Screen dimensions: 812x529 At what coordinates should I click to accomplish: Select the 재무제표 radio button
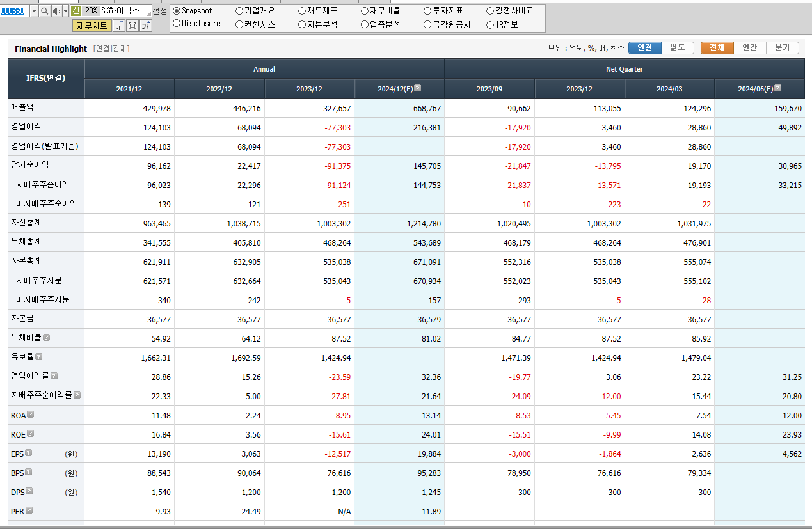(302, 11)
